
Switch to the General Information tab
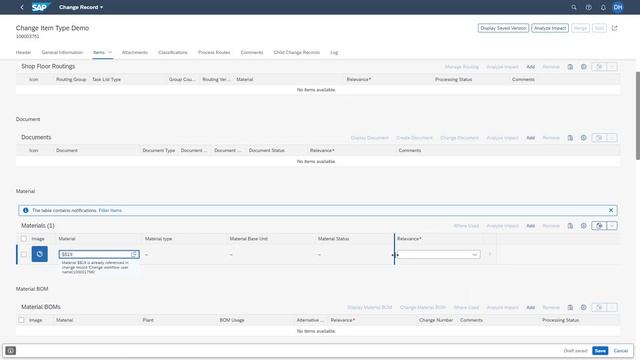pos(62,52)
